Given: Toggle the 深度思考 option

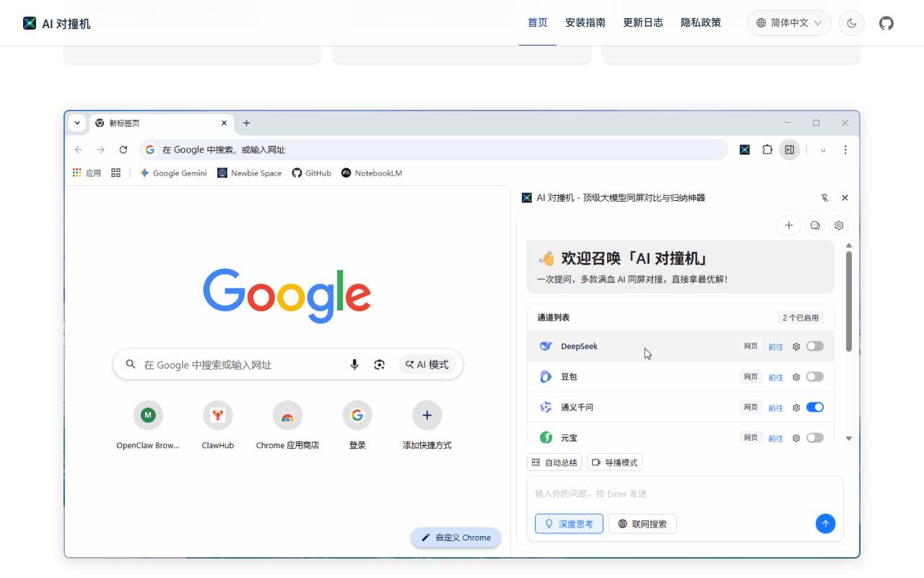Looking at the screenshot, I should coord(569,524).
